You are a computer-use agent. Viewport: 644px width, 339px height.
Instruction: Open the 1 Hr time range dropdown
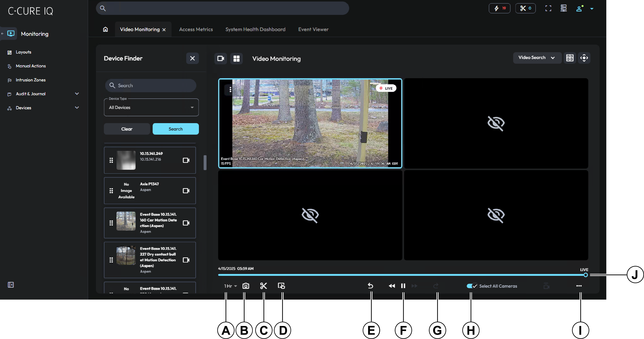point(230,286)
